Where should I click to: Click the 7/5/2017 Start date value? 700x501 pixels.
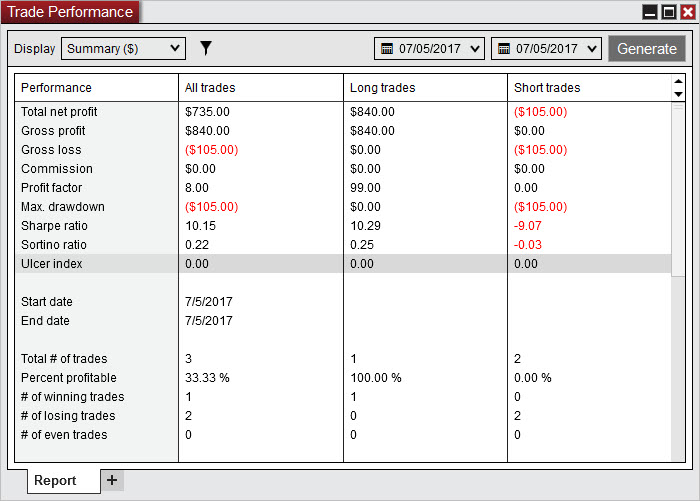208,301
